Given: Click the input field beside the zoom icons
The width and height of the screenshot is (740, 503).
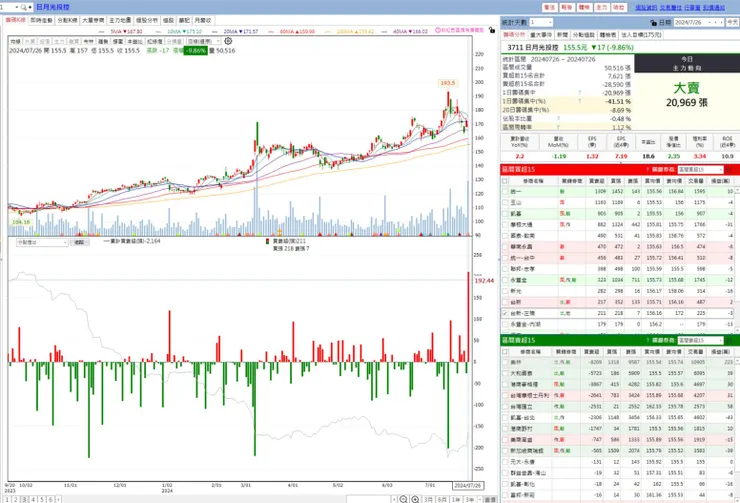Looking at the screenshot, I should click(368, 499).
